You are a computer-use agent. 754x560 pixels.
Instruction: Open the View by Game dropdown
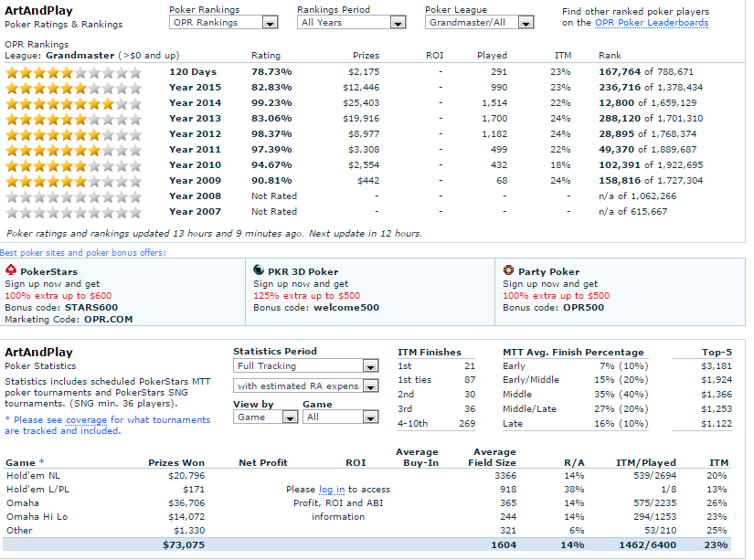pyautogui.click(x=265, y=417)
